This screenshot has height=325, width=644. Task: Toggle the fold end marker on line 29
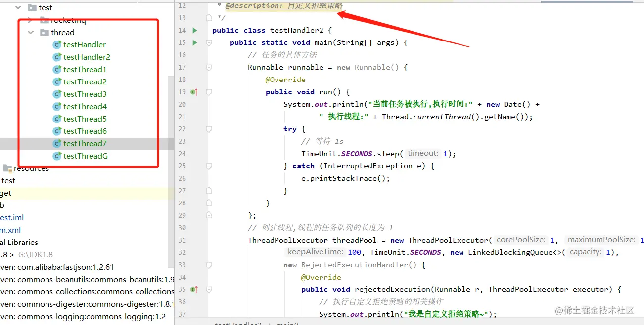[x=209, y=215]
